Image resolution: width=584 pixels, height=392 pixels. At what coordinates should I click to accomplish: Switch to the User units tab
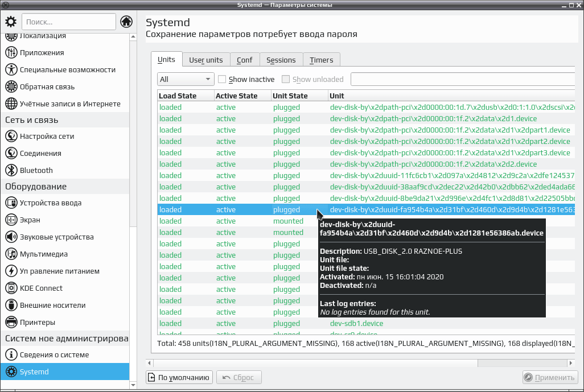click(206, 60)
